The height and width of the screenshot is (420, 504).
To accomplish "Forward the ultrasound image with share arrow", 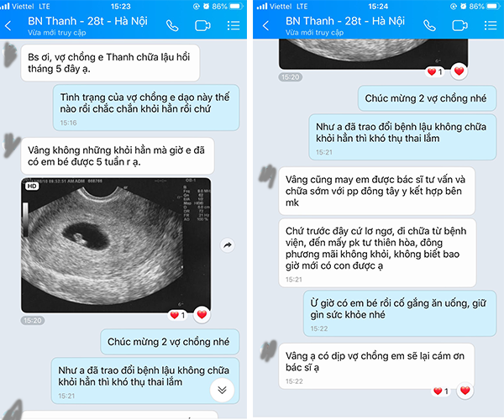I will [228, 245].
